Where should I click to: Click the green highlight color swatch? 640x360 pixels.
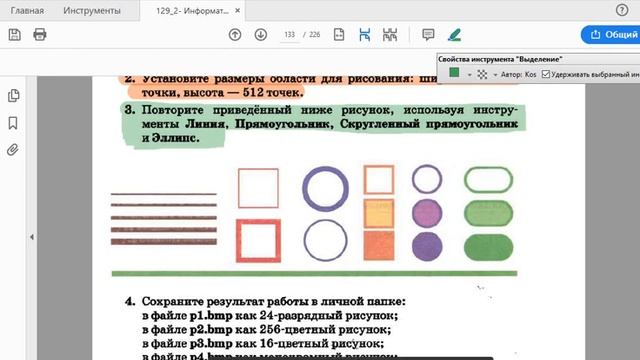[454, 73]
